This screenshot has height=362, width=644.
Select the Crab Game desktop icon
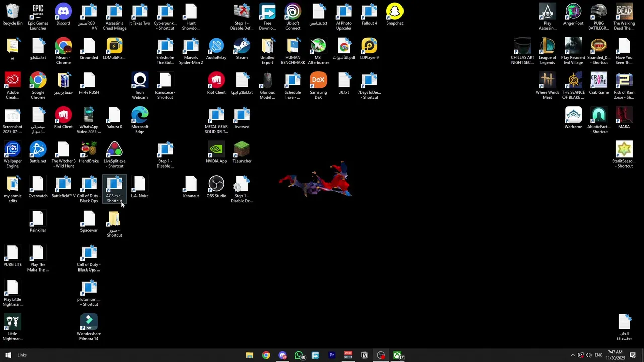point(599,83)
